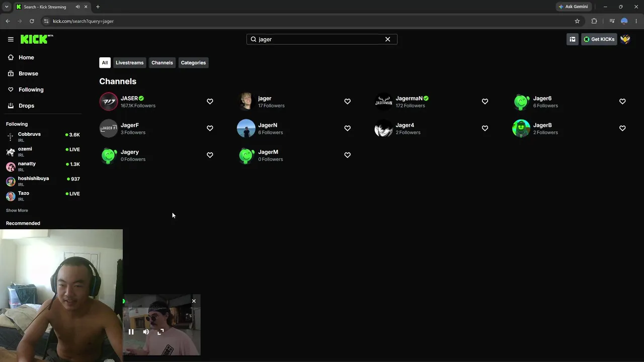Switch to Categories filter tab
This screenshot has height=362, width=644.
click(193, 63)
